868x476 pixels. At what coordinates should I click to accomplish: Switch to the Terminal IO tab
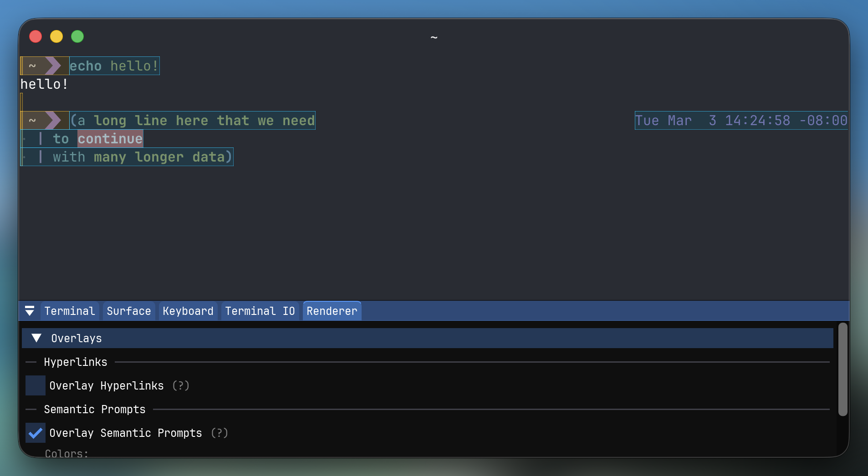[260, 311]
